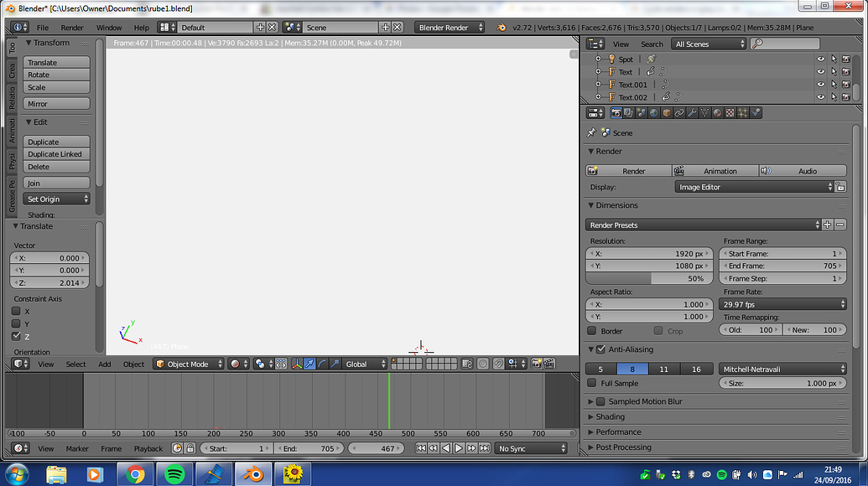This screenshot has width=868, height=486.
Task: Open the All Scenes outliner dropdown
Action: click(x=709, y=44)
